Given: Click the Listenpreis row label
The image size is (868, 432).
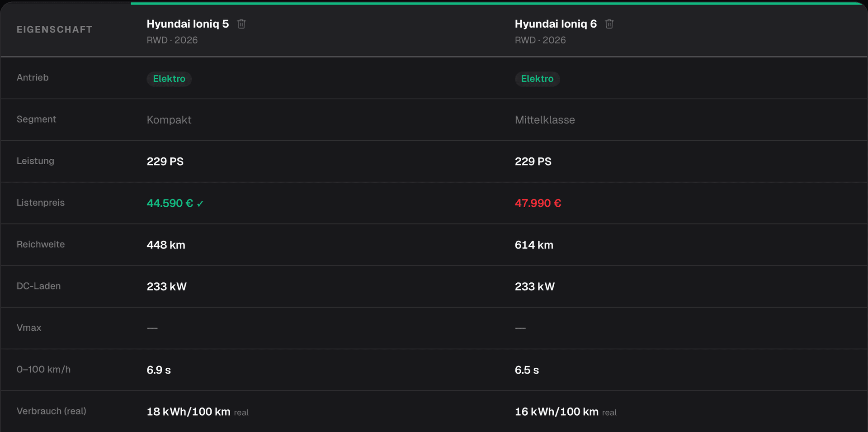Looking at the screenshot, I should [x=41, y=203].
